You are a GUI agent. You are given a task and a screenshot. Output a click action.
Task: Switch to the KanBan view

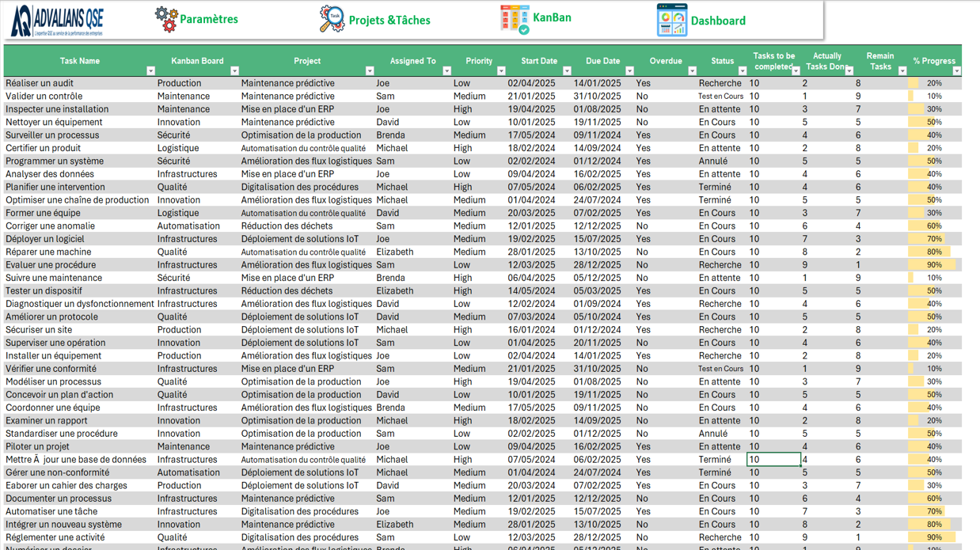pos(552,17)
